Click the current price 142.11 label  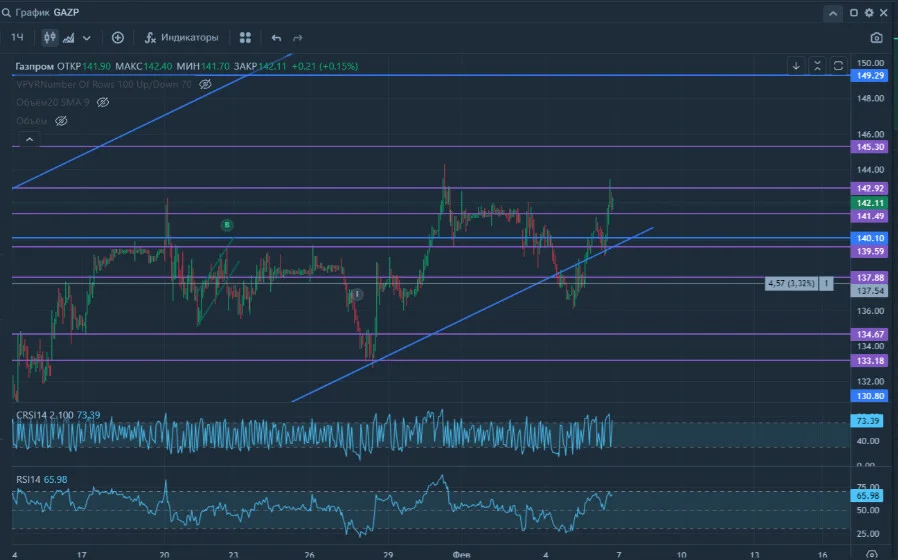[870, 203]
